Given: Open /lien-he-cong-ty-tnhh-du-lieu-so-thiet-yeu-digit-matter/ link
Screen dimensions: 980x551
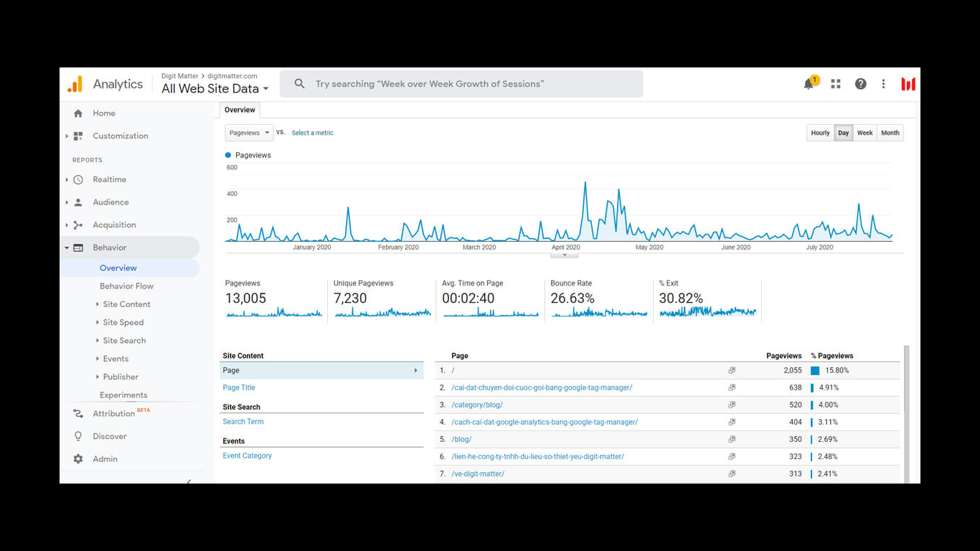Looking at the screenshot, I should point(537,456).
